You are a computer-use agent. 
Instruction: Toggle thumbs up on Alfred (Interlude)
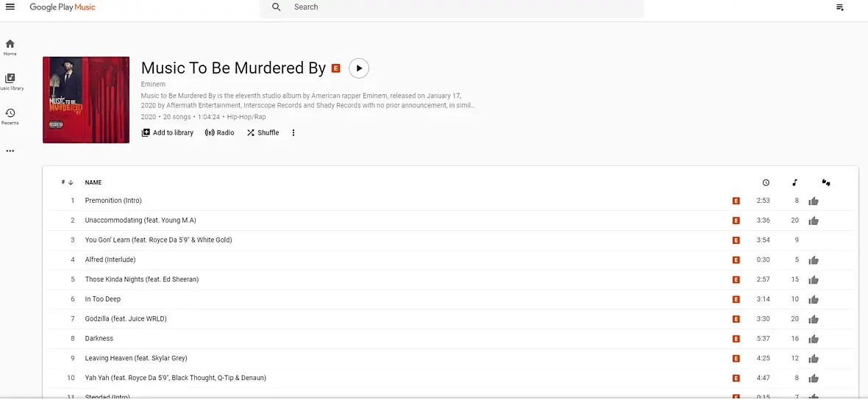813,260
